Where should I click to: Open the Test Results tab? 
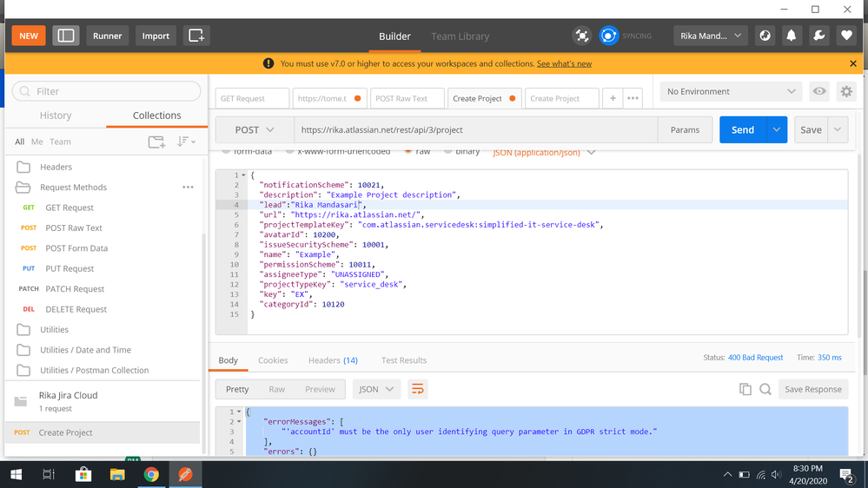click(x=404, y=360)
